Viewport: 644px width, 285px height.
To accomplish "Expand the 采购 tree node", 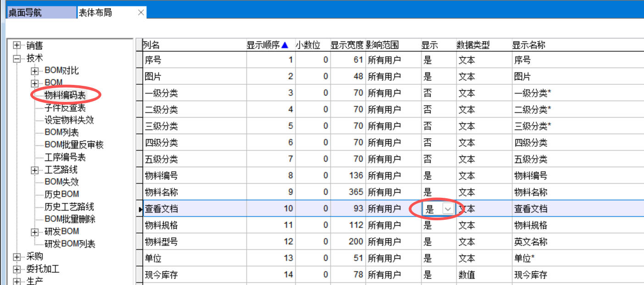I will click(17, 257).
